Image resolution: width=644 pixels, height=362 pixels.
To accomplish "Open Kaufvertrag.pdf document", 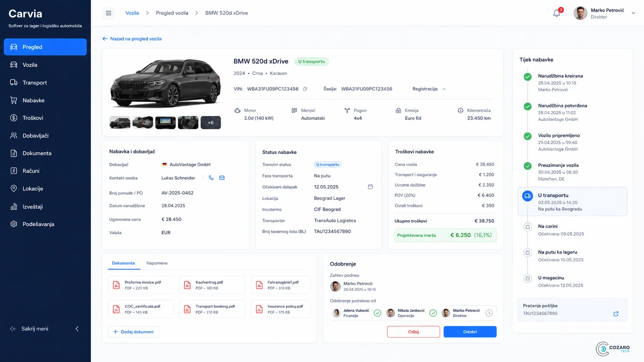I will (212, 285).
